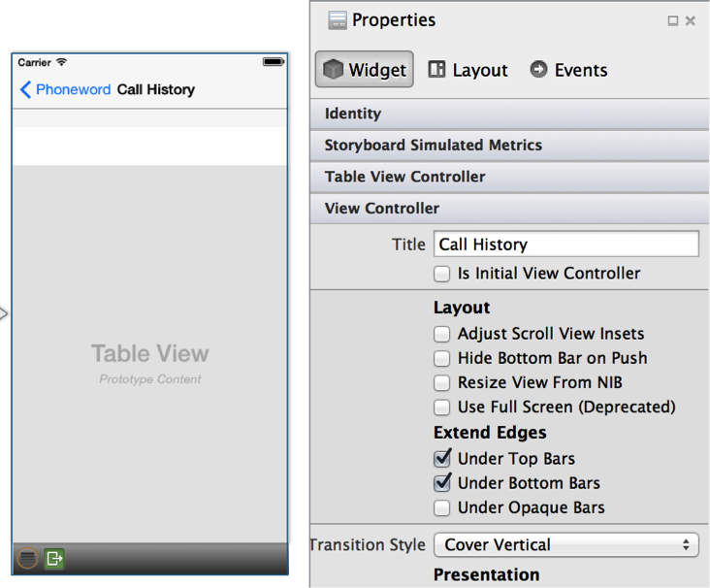Enable Is Initial View Controller checkbox

pyautogui.click(x=442, y=275)
